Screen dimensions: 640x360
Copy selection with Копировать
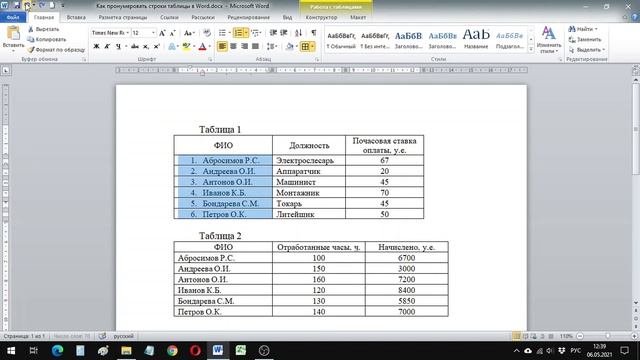(x=47, y=40)
